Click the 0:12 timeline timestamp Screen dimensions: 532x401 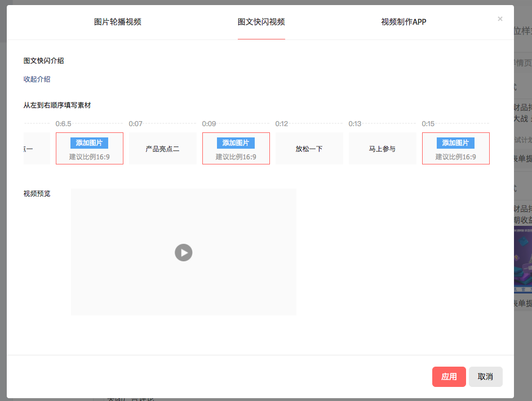coord(282,124)
